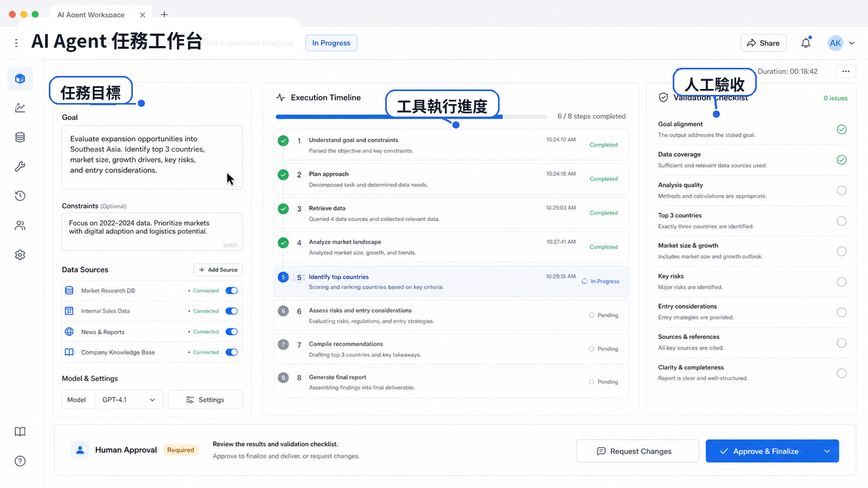Click the execution steps progress bar

(x=411, y=117)
